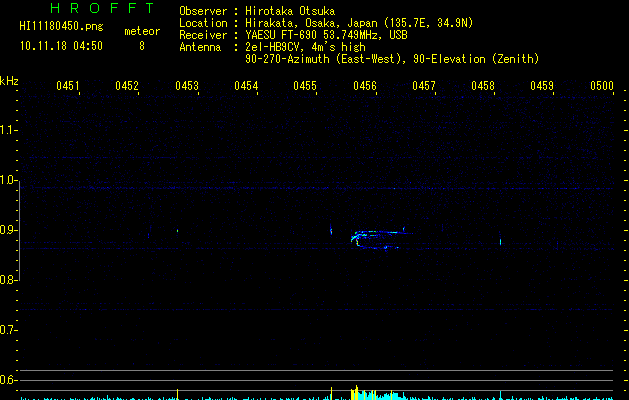Click the meteor count value 8
The width and height of the screenshot is (629, 400).
(142, 46)
